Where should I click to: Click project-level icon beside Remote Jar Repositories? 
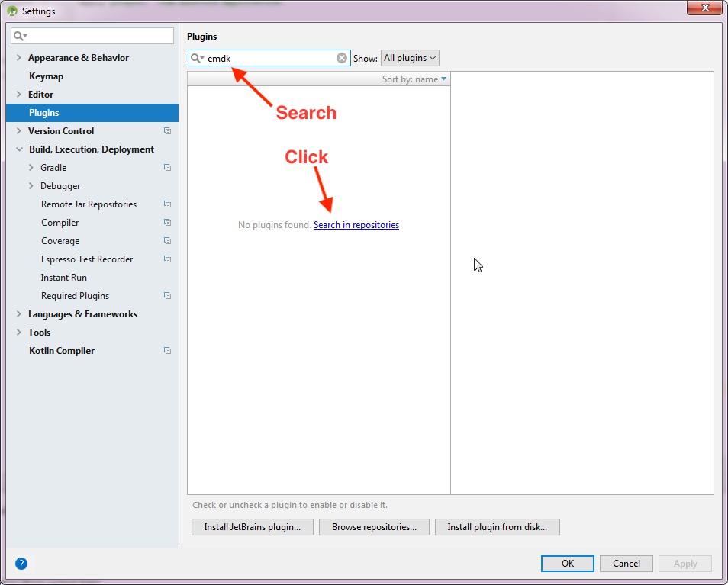pyautogui.click(x=168, y=204)
